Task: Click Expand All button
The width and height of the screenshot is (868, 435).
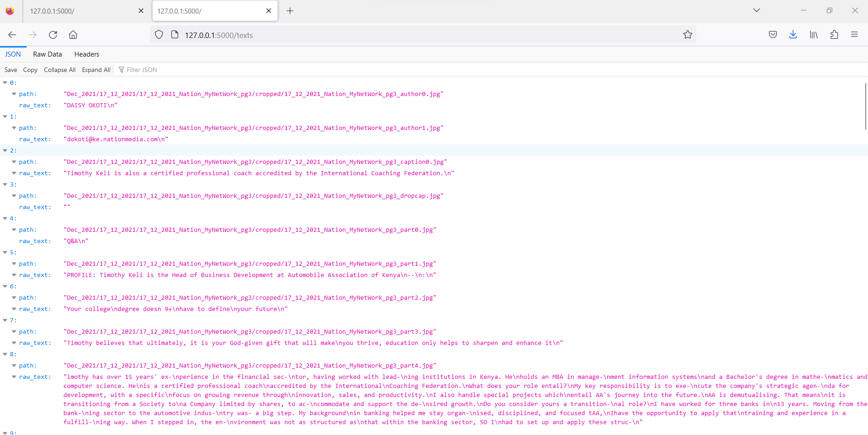Action: pyautogui.click(x=96, y=70)
